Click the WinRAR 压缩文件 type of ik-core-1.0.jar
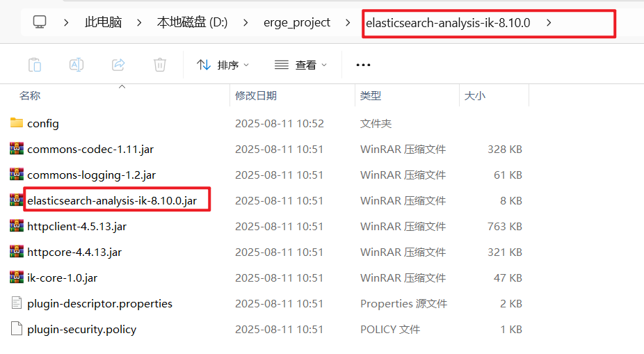This screenshot has height=354, width=644. [x=403, y=278]
